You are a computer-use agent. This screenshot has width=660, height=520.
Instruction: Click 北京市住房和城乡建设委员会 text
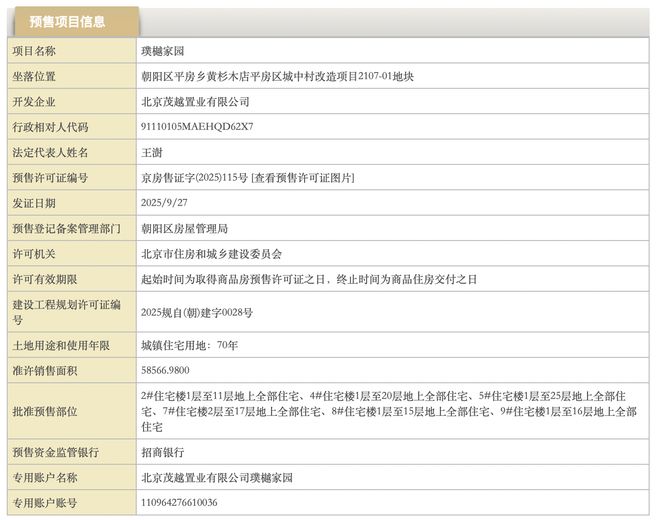click(x=212, y=254)
